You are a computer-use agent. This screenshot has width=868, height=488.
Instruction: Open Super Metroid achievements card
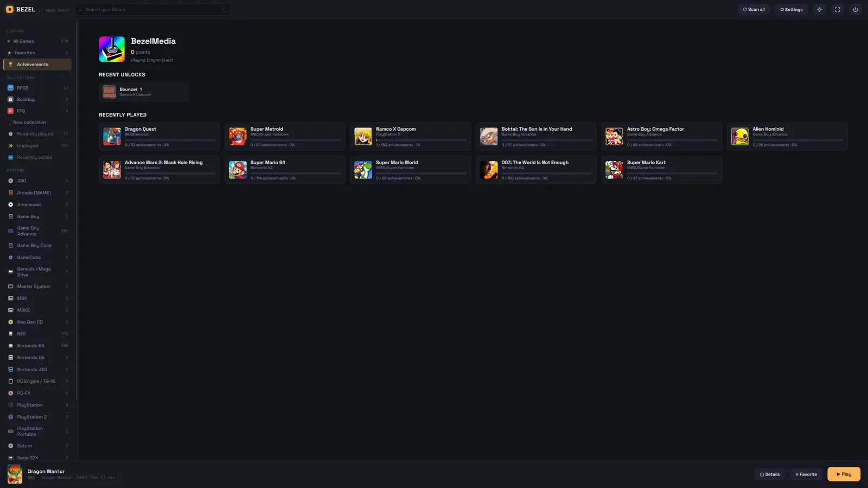tap(285, 137)
